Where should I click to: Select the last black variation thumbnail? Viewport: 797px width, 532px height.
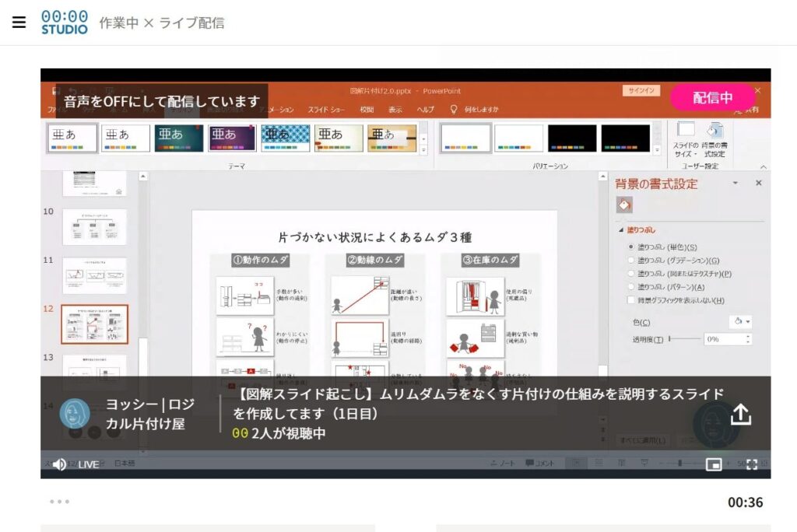[625, 138]
